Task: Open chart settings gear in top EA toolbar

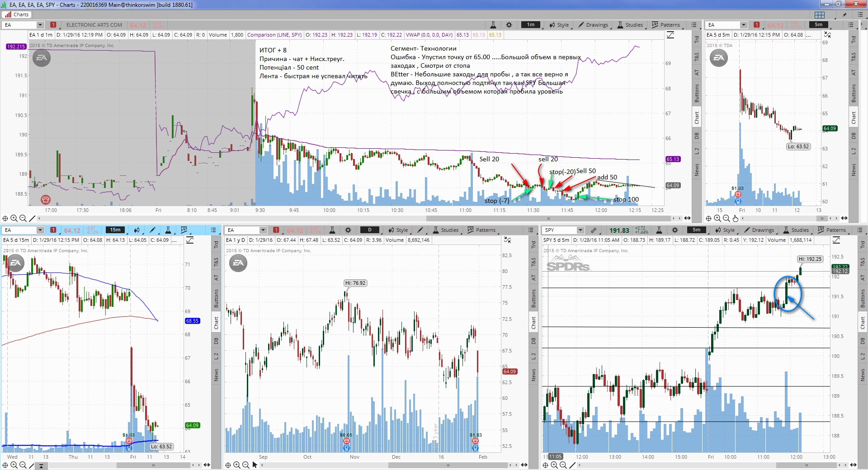Action: pos(509,25)
